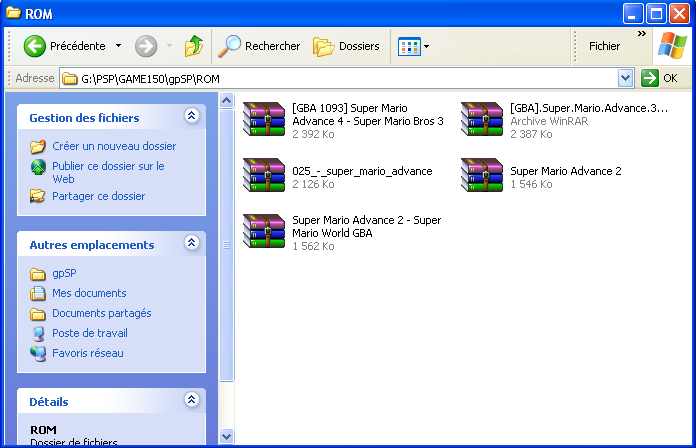Click file name 'Super Mario Advance 2 - Super Mario World GBA'
The image size is (696, 448).
click(367, 226)
